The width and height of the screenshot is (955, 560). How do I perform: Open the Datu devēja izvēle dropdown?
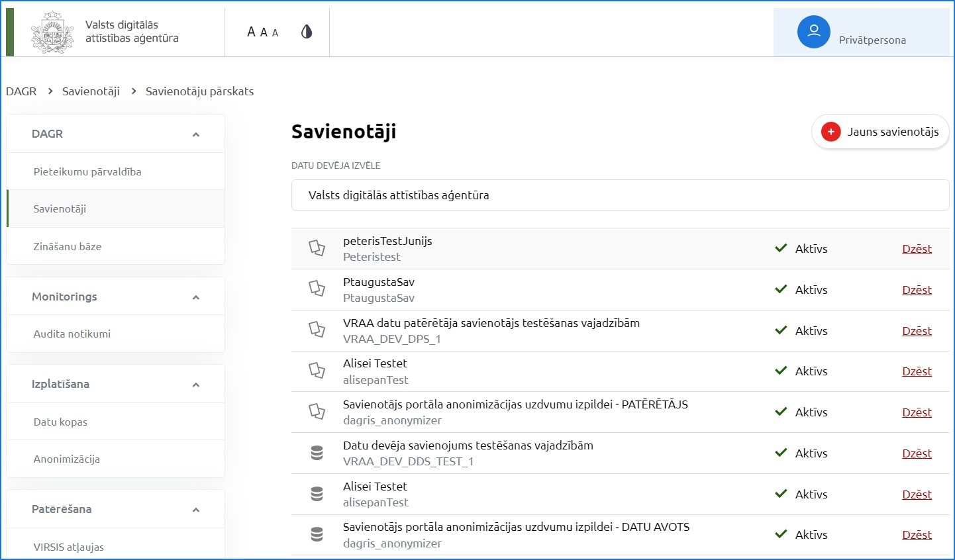pos(620,195)
